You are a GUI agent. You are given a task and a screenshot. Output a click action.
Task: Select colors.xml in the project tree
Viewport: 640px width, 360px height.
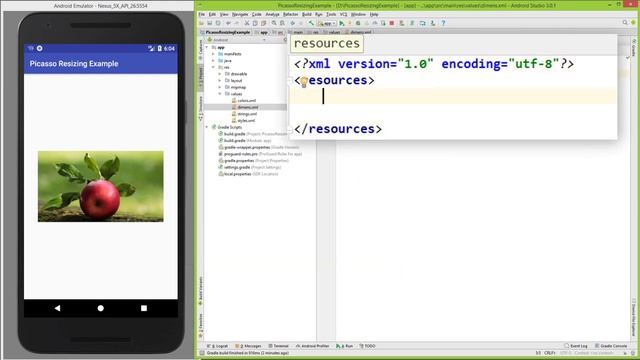[244, 100]
